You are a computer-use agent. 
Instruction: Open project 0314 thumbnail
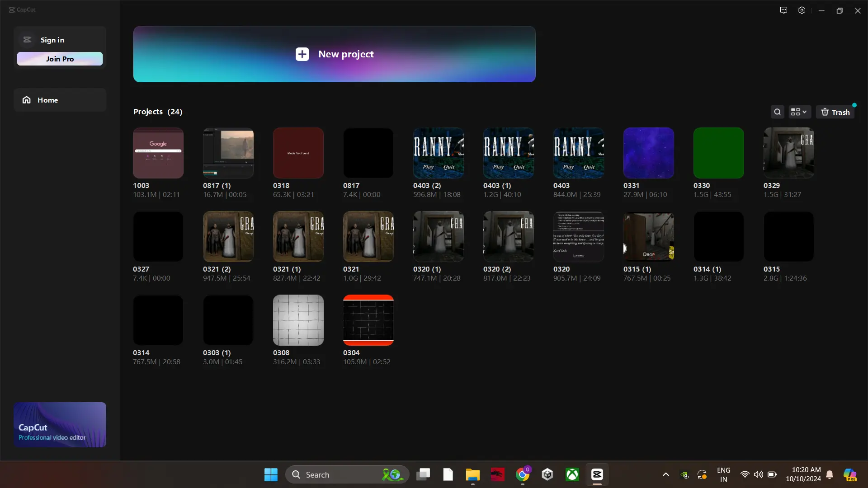click(158, 320)
